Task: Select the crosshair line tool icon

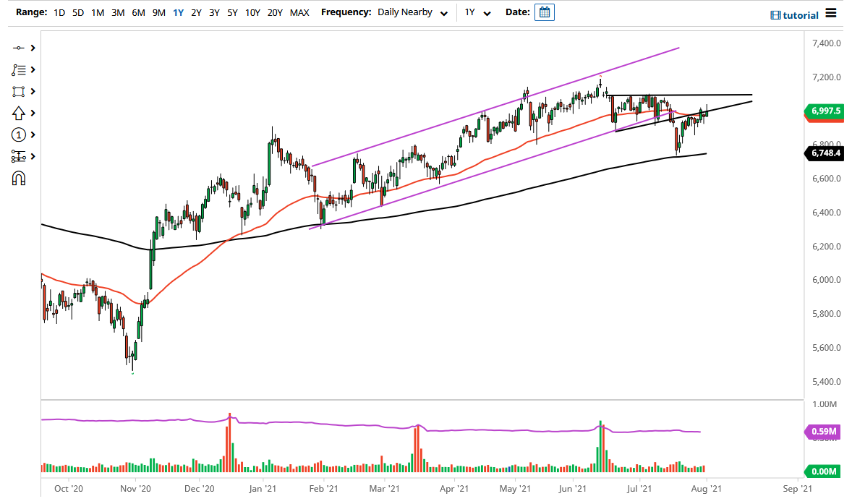Action: click(19, 48)
